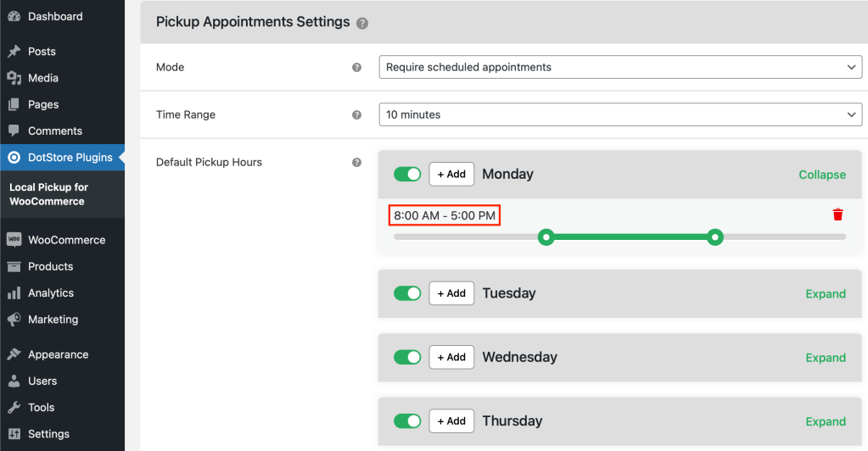Open DotStore Plugins menu item

pos(62,158)
